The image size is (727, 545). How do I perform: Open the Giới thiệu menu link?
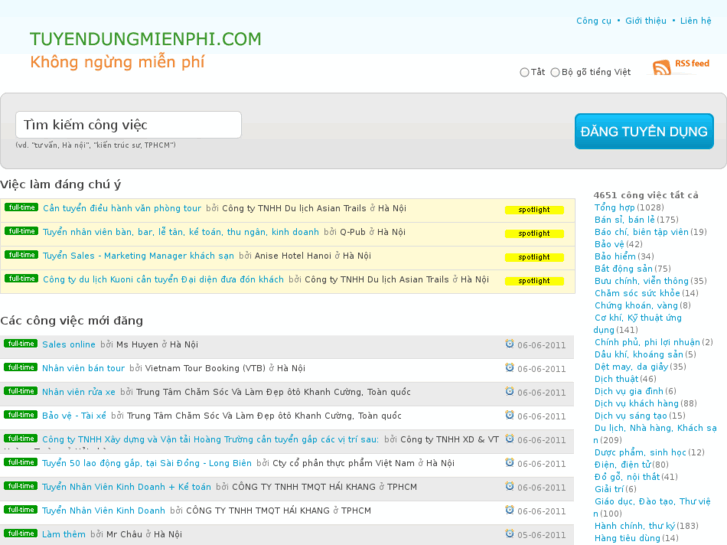pos(646,21)
